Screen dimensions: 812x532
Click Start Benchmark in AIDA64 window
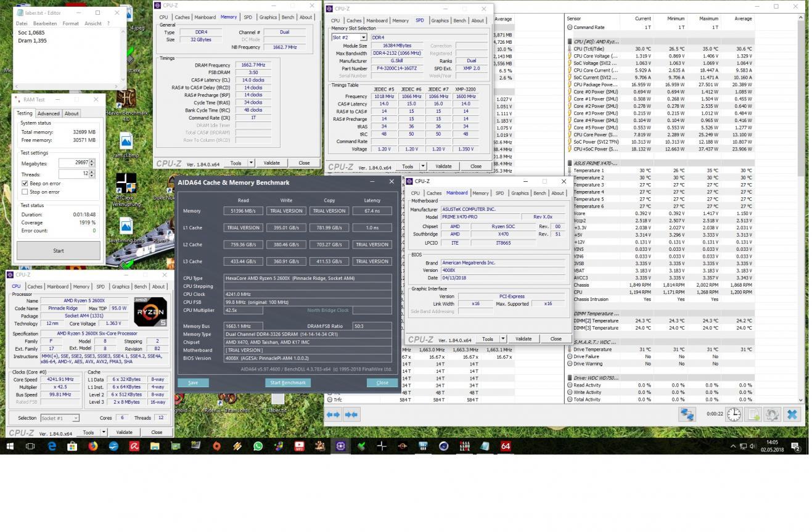tap(288, 382)
